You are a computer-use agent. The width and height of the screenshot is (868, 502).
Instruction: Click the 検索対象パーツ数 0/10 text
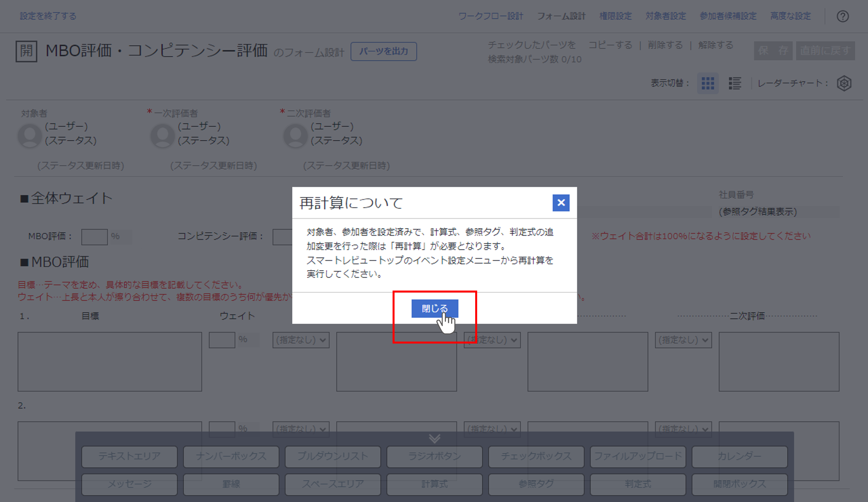click(535, 60)
